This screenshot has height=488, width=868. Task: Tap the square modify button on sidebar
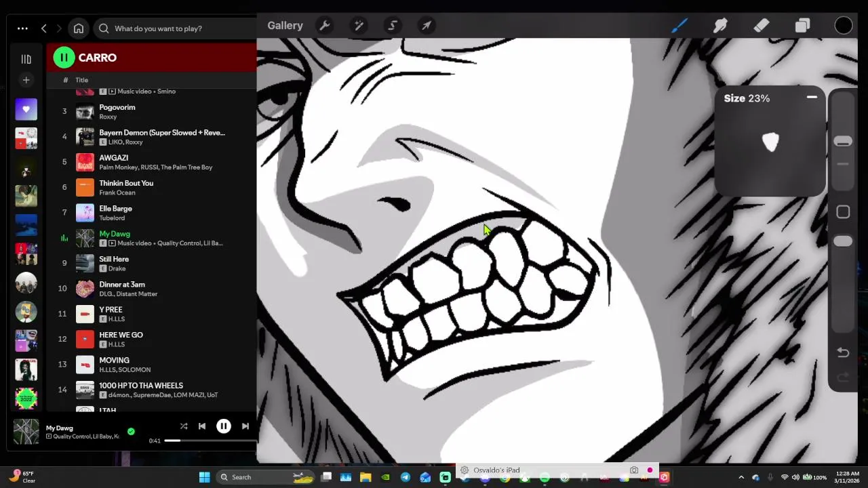point(843,212)
